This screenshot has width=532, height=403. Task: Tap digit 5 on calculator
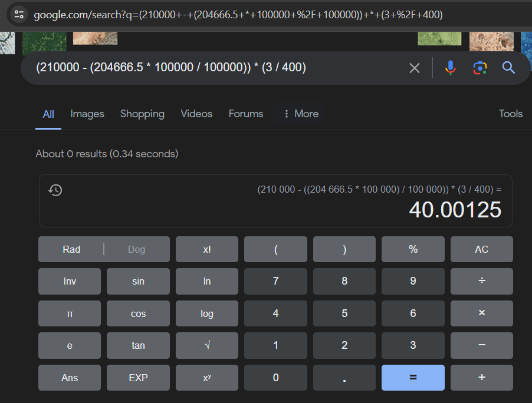pyautogui.click(x=344, y=313)
